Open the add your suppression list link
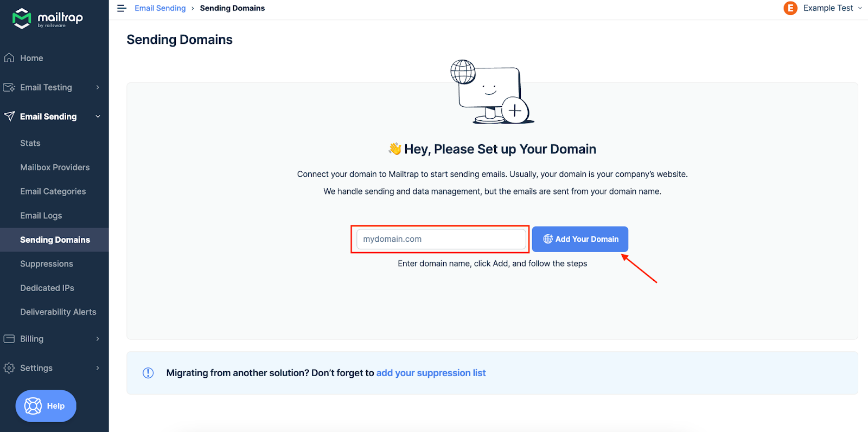 (x=431, y=373)
